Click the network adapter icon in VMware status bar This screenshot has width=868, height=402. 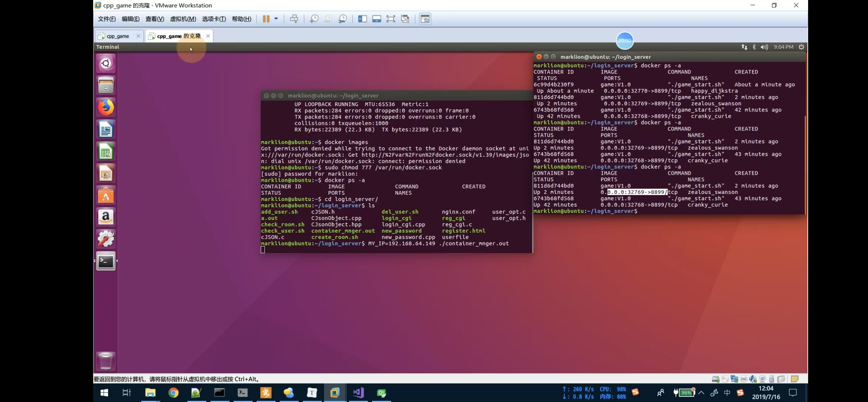(734, 379)
